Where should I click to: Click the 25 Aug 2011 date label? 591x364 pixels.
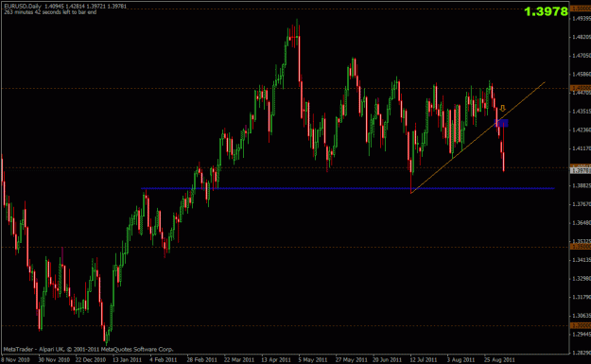(499, 359)
